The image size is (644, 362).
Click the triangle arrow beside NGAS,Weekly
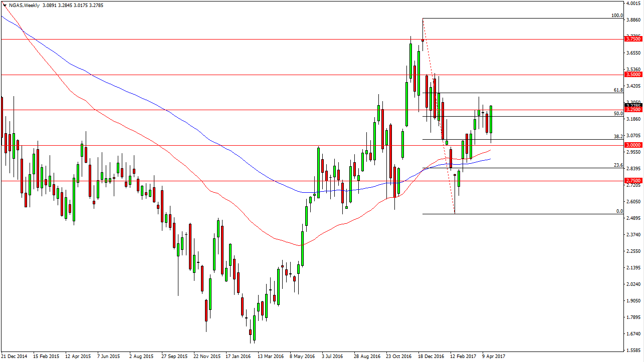pyautogui.click(x=4, y=5)
